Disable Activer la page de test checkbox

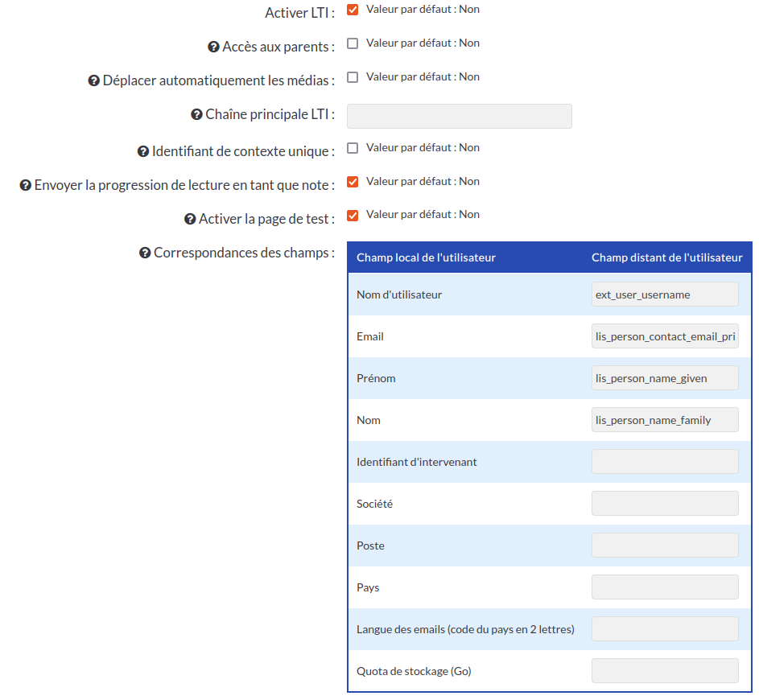[353, 216]
